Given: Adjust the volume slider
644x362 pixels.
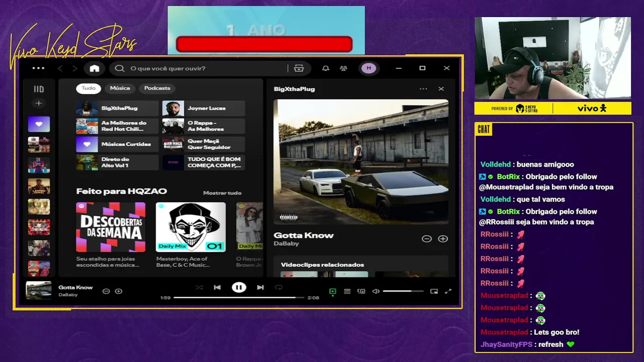Looking at the screenshot, I should [x=403, y=291].
